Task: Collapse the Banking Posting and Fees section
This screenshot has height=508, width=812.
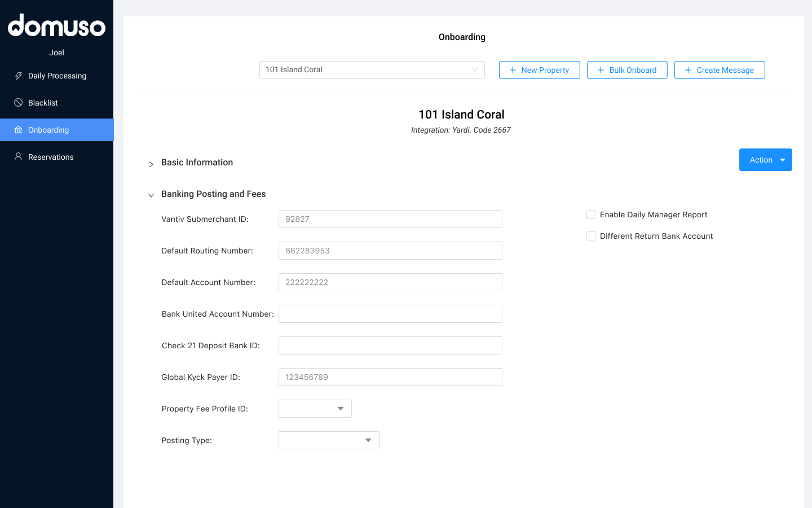Action: (x=151, y=195)
